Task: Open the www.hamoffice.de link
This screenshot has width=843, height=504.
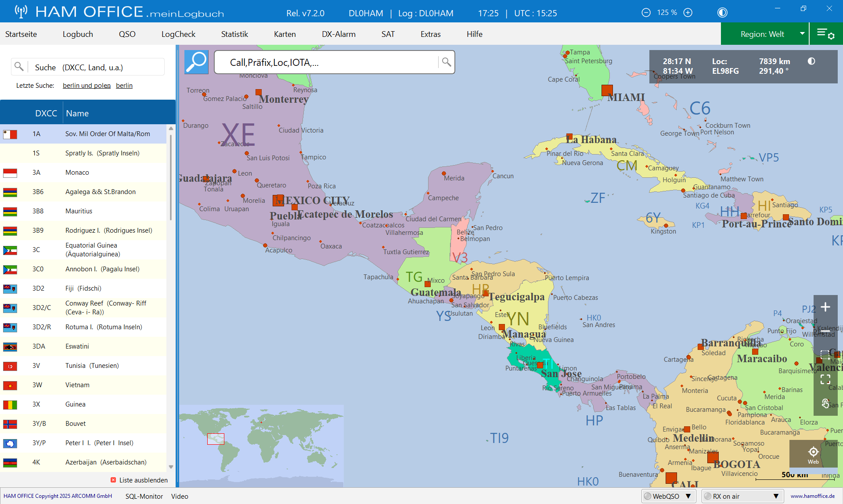Action: click(x=813, y=496)
